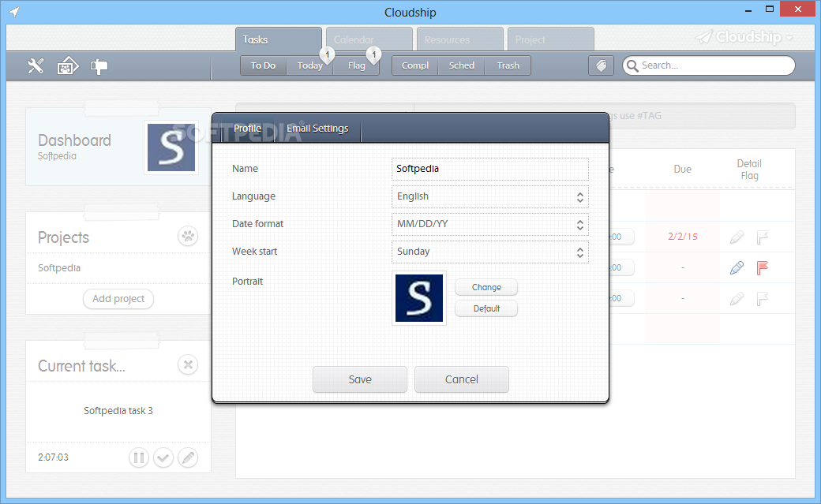The height and width of the screenshot is (504, 821).
Task: Switch to the Resources tab
Action: (459, 39)
